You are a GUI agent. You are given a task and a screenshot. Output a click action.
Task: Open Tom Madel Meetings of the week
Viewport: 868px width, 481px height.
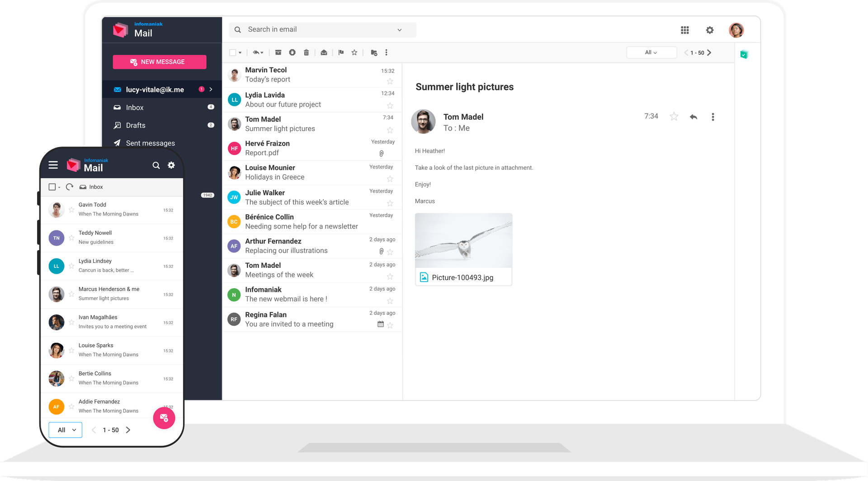pos(312,270)
